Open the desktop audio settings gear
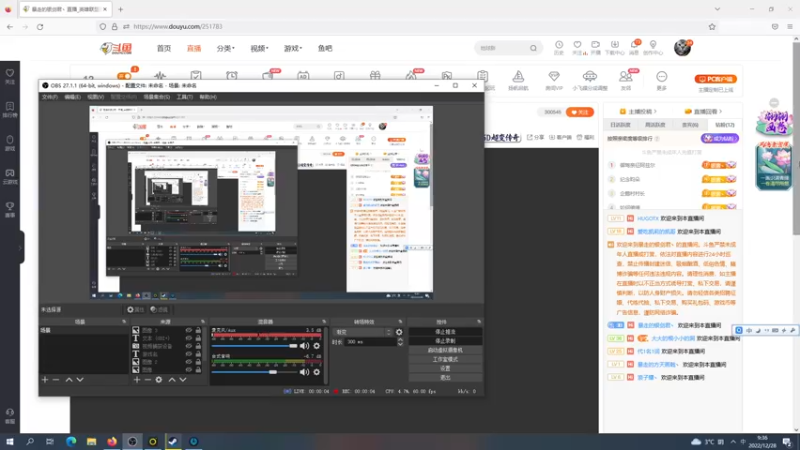Screen dimensions: 800x450 316,372
